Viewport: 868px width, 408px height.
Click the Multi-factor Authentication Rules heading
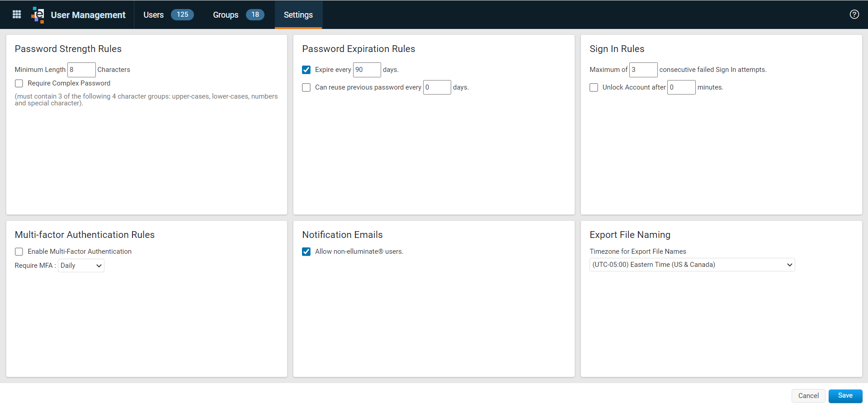click(x=85, y=235)
